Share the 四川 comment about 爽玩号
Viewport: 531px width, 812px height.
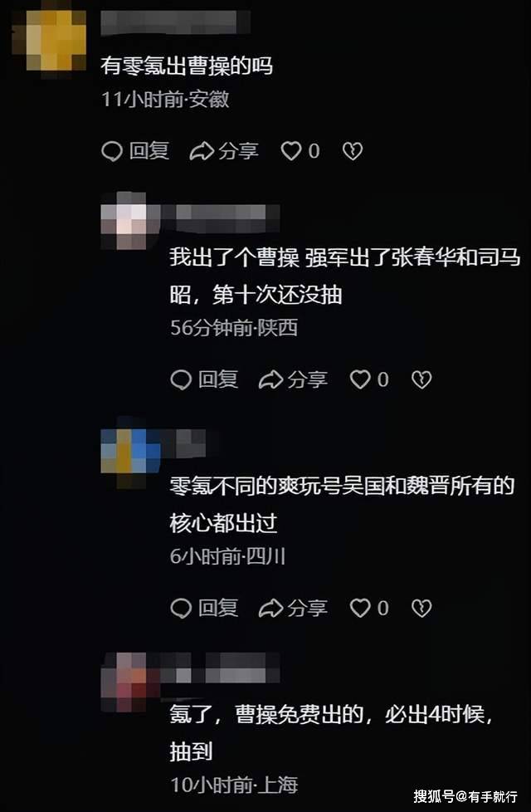tap(293, 608)
